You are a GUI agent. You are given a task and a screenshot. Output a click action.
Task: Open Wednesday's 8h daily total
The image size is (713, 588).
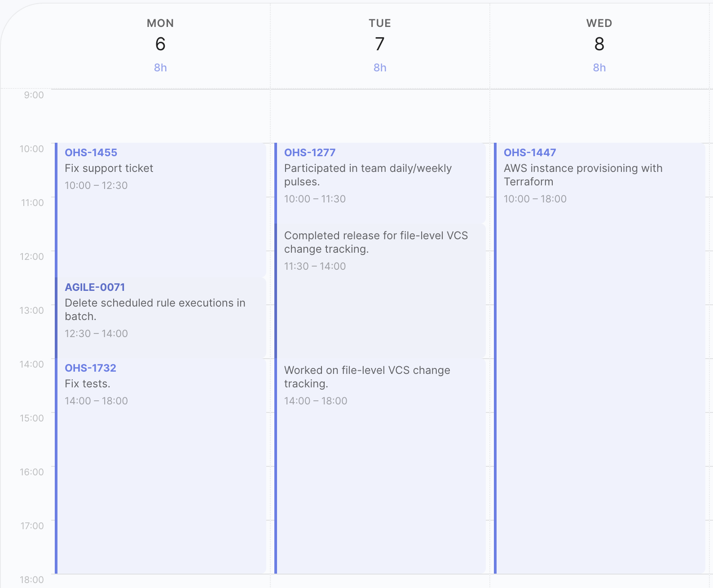click(x=599, y=67)
